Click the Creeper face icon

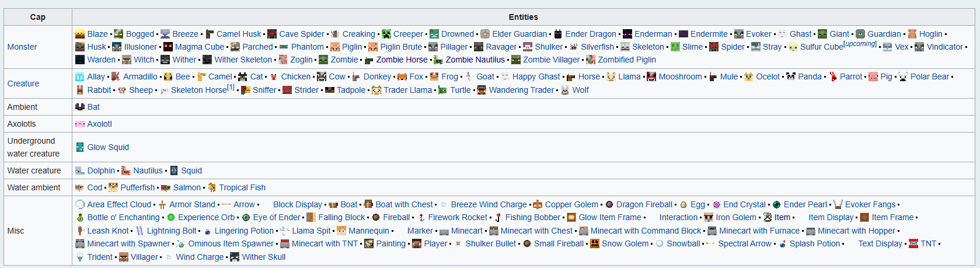pyautogui.click(x=386, y=34)
